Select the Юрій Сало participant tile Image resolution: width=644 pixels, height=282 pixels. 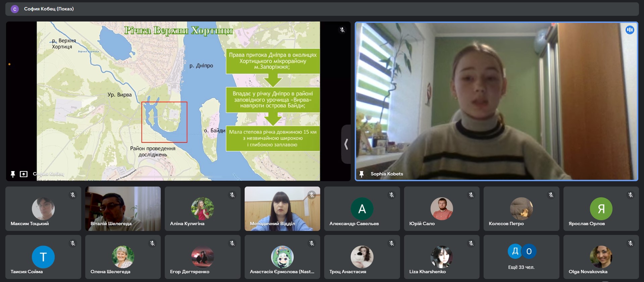[441, 208]
